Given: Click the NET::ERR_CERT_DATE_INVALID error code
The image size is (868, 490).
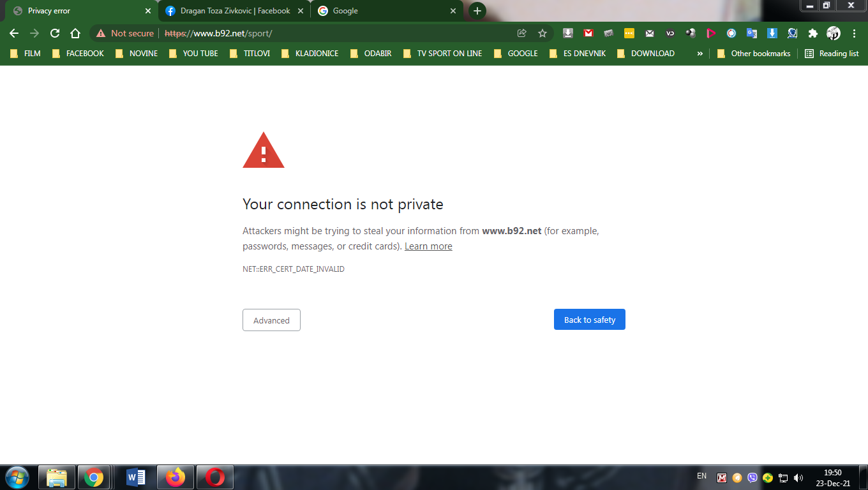Looking at the screenshot, I should pyautogui.click(x=294, y=269).
